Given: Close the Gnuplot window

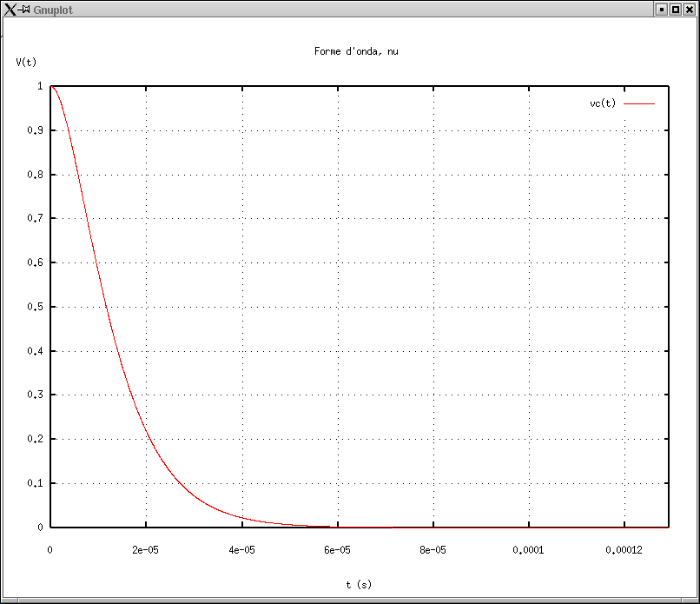Looking at the screenshot, I should (690, 9).
